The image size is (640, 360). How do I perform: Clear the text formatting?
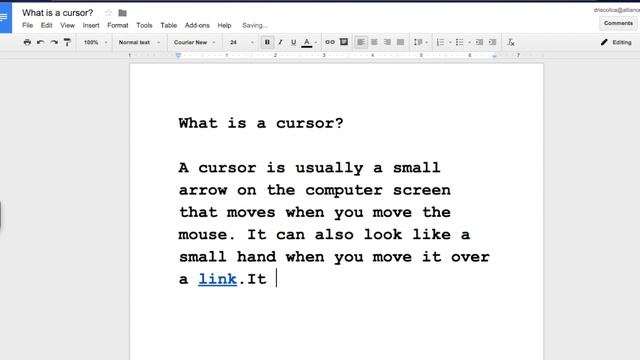511,42
